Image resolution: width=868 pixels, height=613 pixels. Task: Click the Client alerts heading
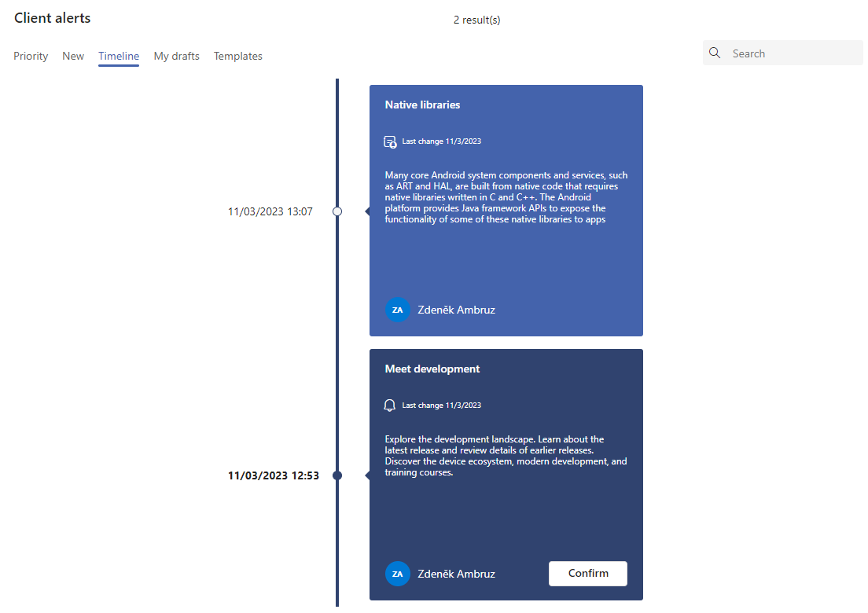[x=52, y=18]
